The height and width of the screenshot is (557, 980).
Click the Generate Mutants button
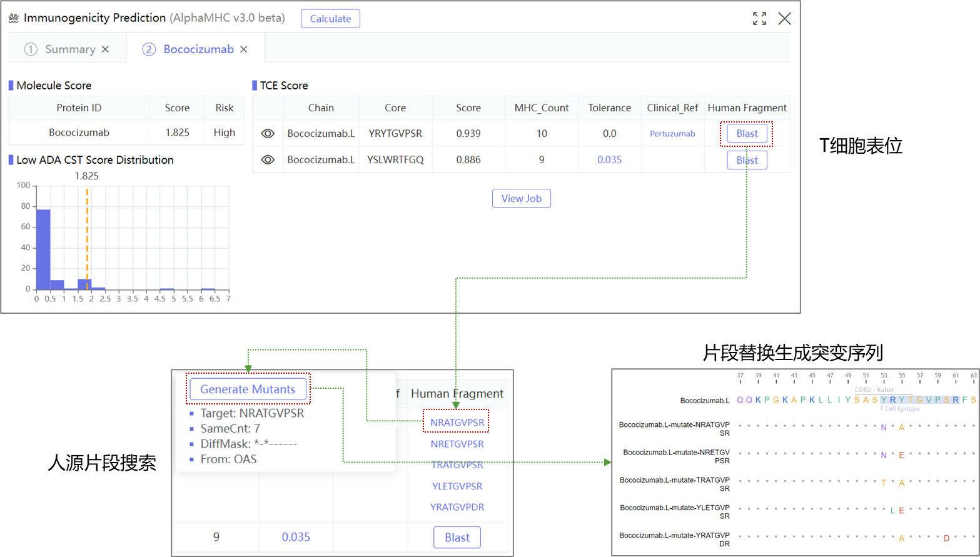point(248,389)
